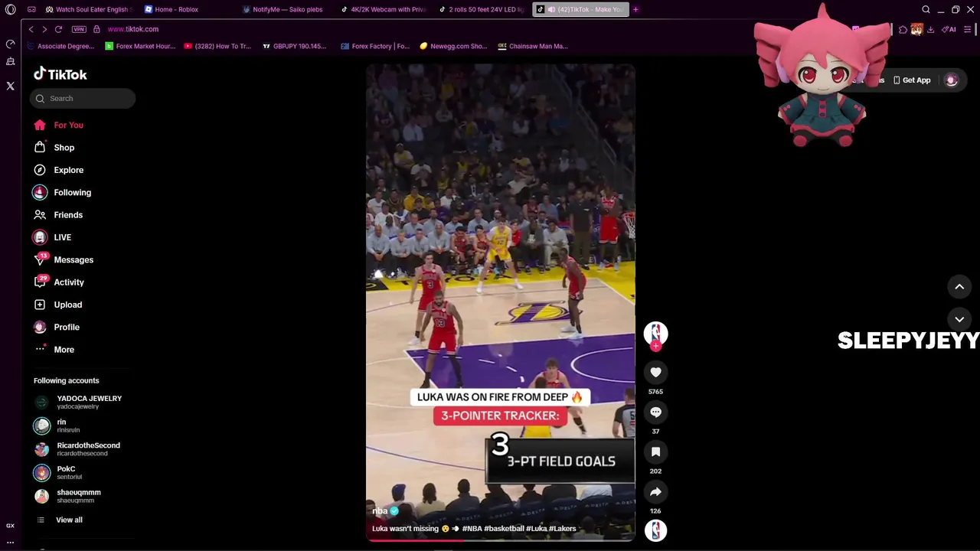Image resolution: width=980 pixels, height=551 pixels.
Task: Open the GBPJPY bookmark
Action: pyautogui.click(x=294, y=46)
